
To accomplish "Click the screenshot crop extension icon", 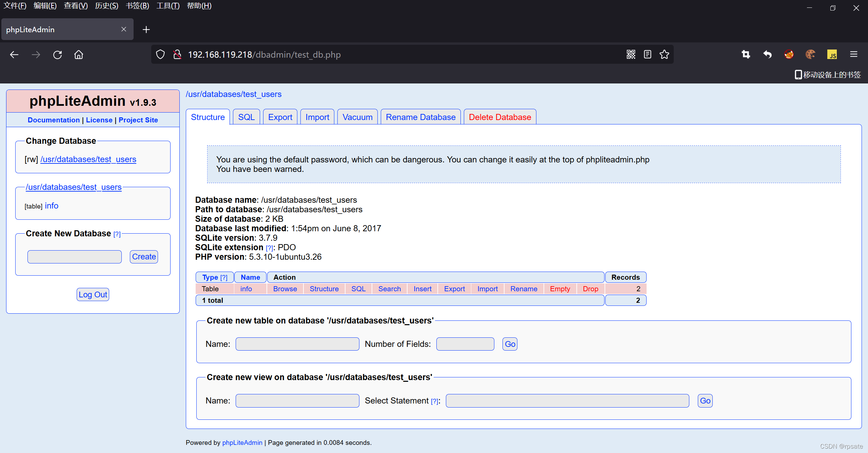I will click(746, 54).
